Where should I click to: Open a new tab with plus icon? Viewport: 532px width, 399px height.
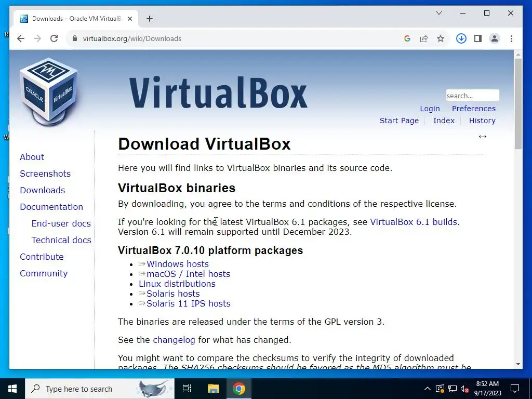click(150, 19)
